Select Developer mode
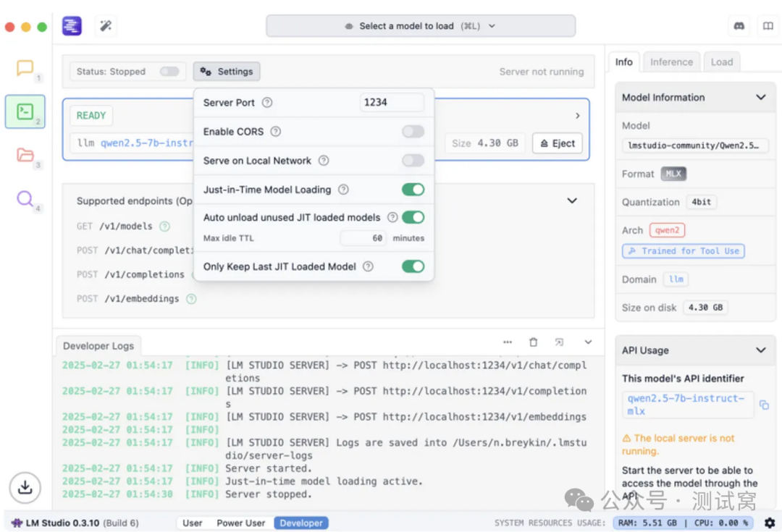The height and width of the screenshot is (532, 782). [301, 523]
